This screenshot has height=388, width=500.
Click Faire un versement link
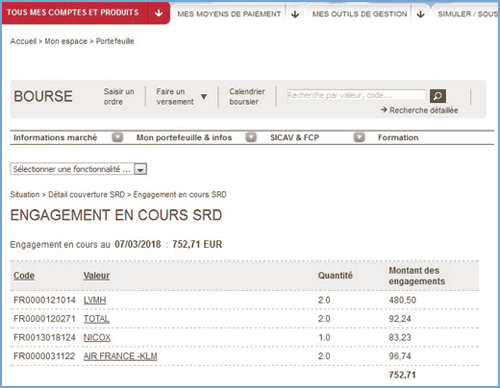pos(175,96)
